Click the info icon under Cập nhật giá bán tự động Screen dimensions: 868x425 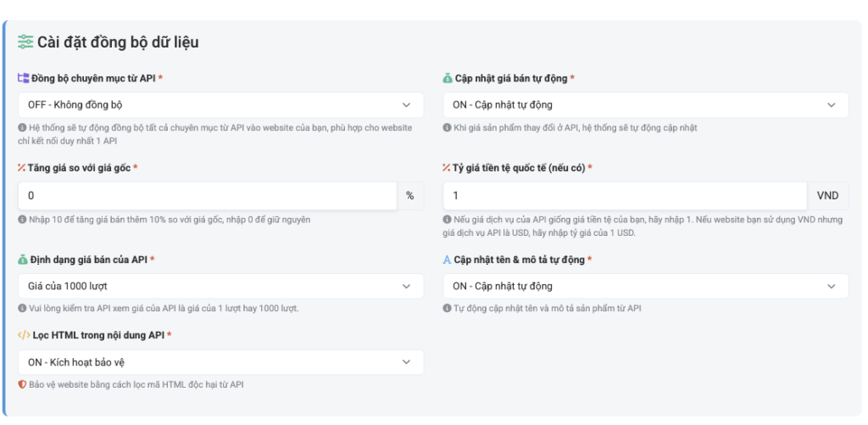447,128
